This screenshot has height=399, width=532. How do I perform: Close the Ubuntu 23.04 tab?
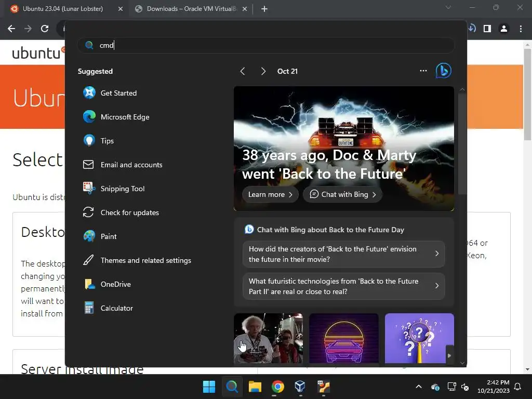click(121, 9)
